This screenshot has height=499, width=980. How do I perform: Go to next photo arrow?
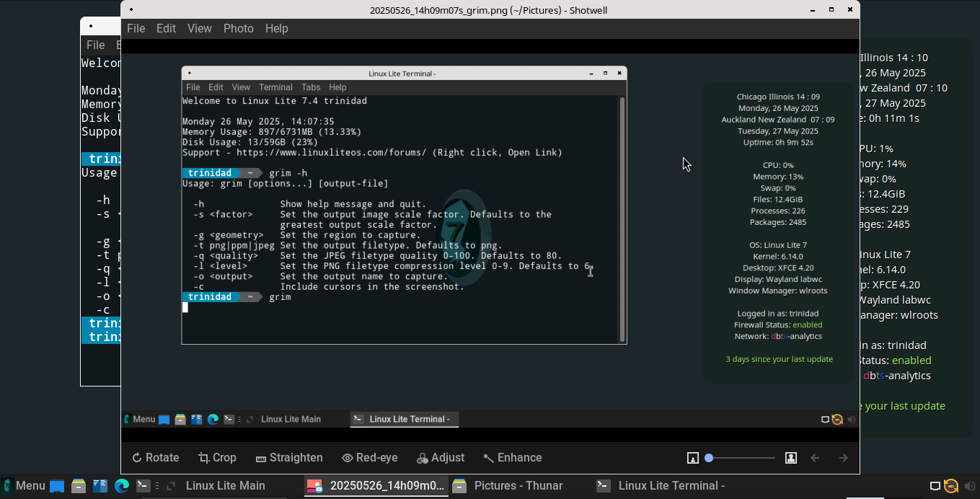point(844,458)
